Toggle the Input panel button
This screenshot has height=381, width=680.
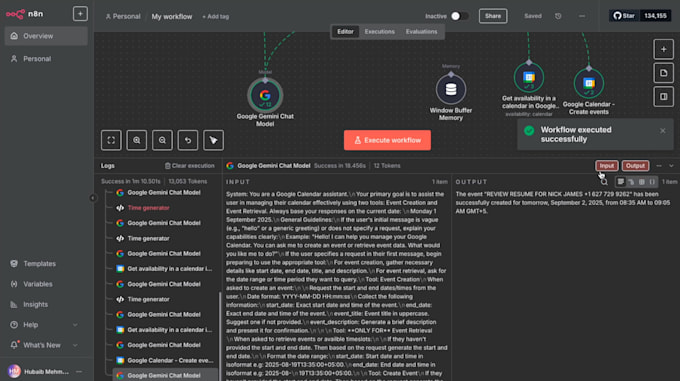coord(607,166)
